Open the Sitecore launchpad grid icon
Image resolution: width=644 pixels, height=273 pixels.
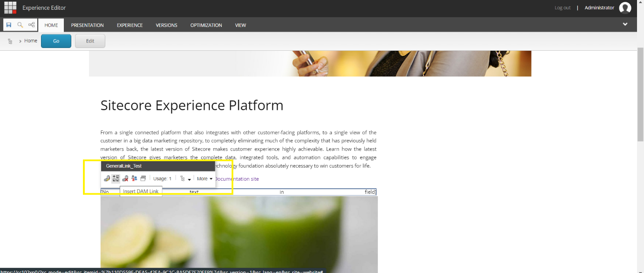coord(10,7)
